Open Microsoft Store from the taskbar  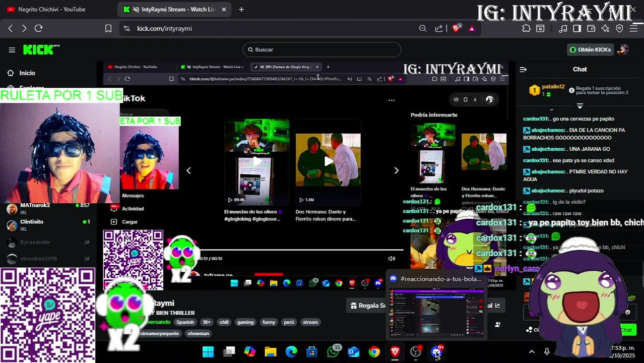click(312, 352)
